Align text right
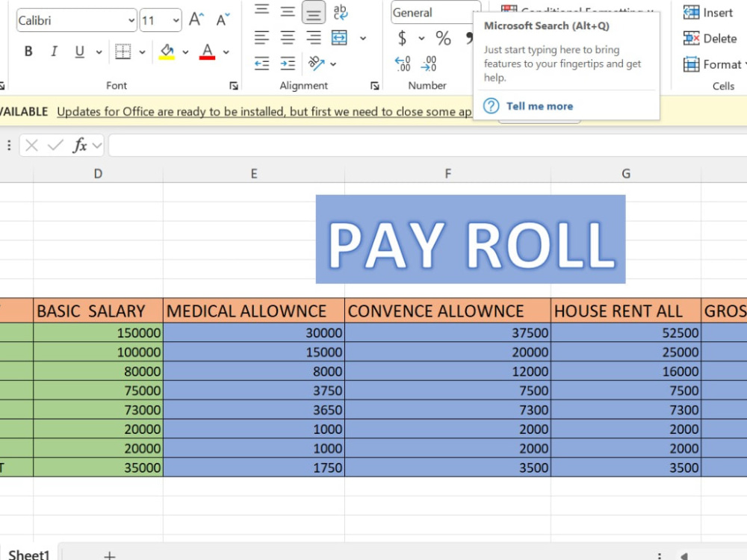Image resolution: width=747 pixels, height=560 pixels. pyautogui.click(x=314, y=37)
